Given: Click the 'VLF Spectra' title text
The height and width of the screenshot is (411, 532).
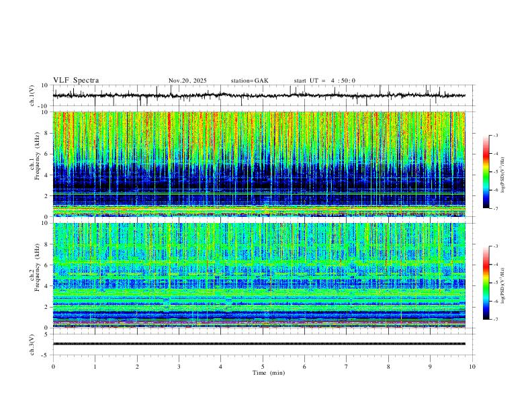Looking at the screenshot, I should point(76,81).
